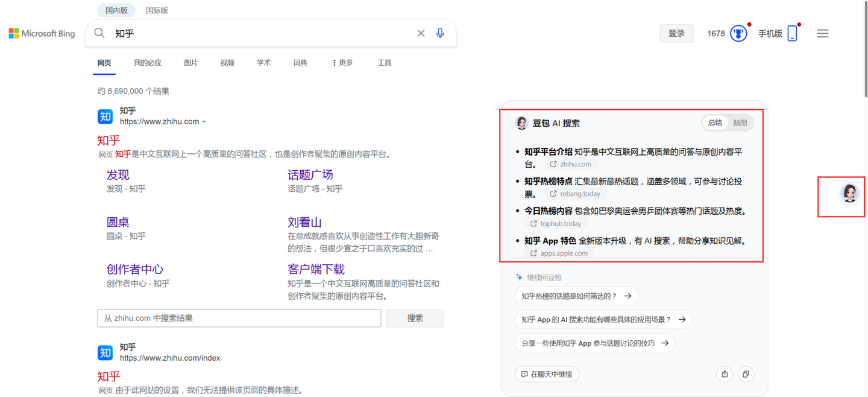Click the 从 zhihu.com 中搜索结果 field
The height and width of the screenshot is (397, 868).
(x=239, y=318)
